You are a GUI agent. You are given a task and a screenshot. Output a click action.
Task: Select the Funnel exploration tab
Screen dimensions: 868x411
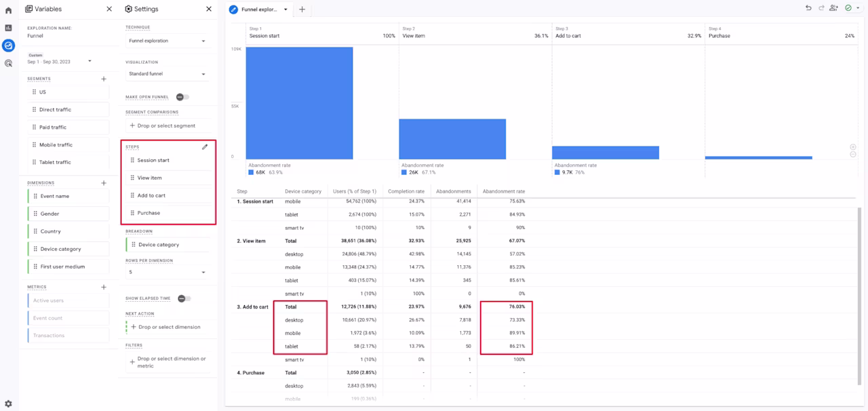coord(258,9)
